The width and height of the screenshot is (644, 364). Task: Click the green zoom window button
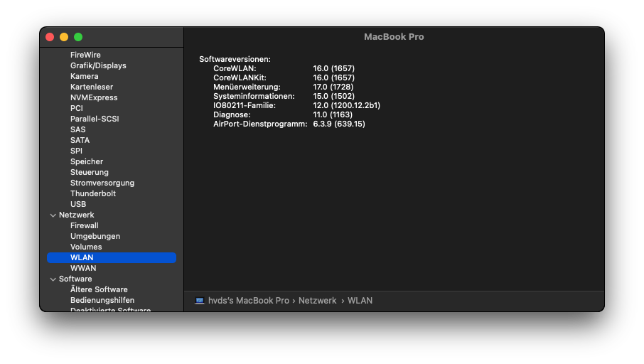tap(78, 37)
